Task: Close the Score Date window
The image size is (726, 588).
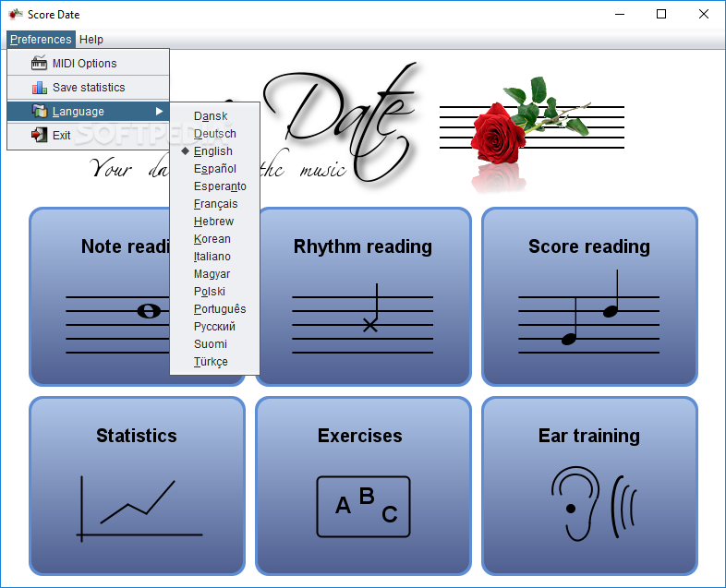Action: (703, 15)
